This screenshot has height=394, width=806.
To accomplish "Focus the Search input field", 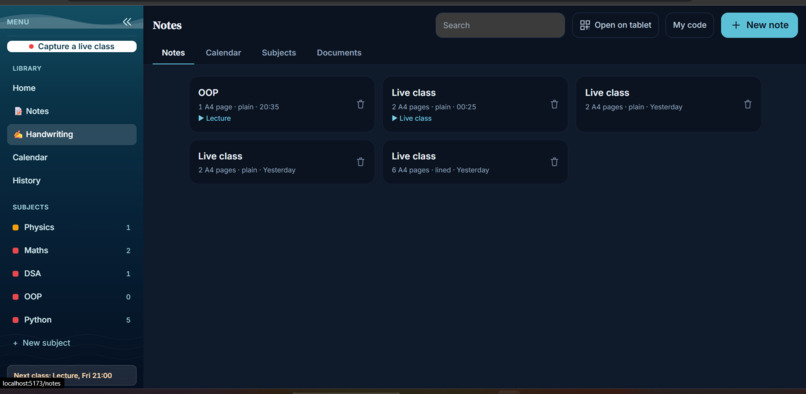I will (x=500, y=25).
